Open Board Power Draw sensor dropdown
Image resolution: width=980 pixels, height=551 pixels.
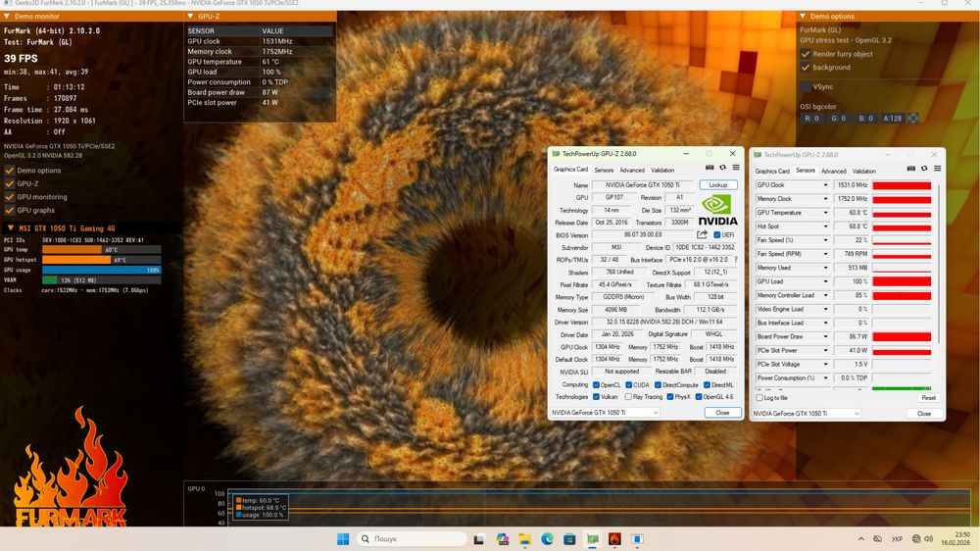825,336
